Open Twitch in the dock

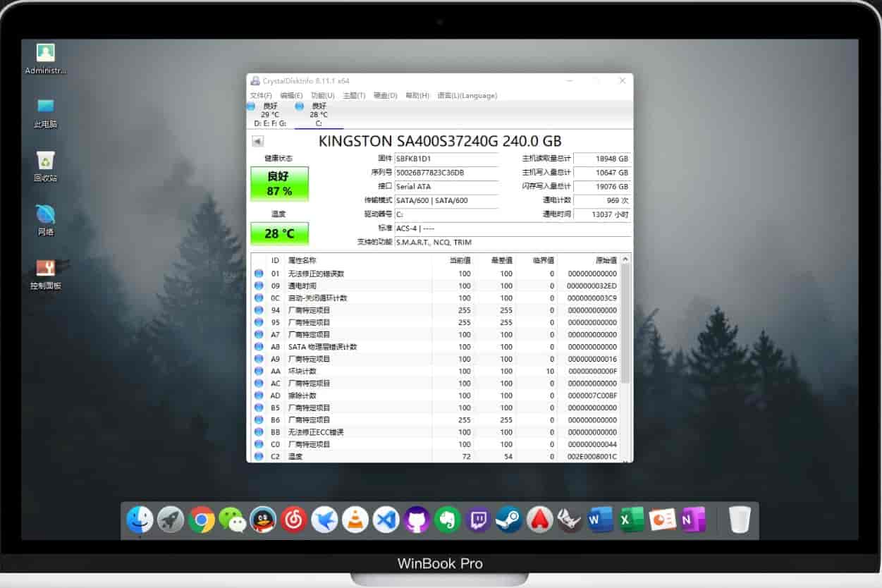[x=478, y=520]
